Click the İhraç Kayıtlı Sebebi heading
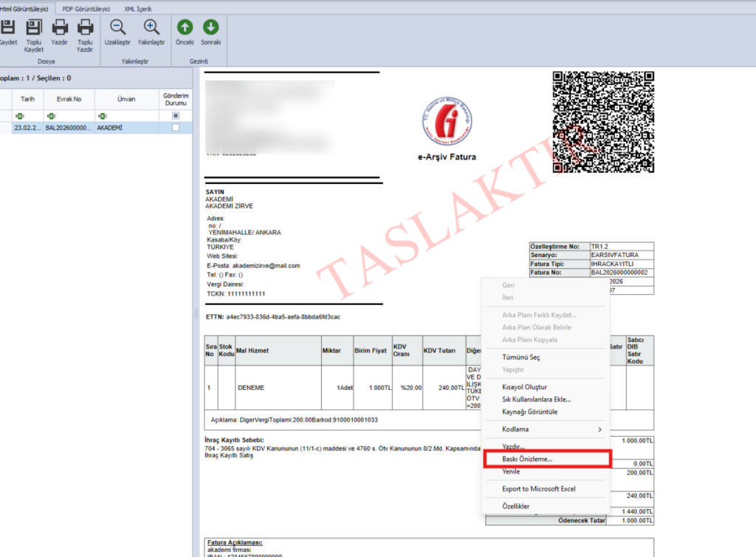The width and height of the screenshot is (756, 557). (x=234, y=440)
